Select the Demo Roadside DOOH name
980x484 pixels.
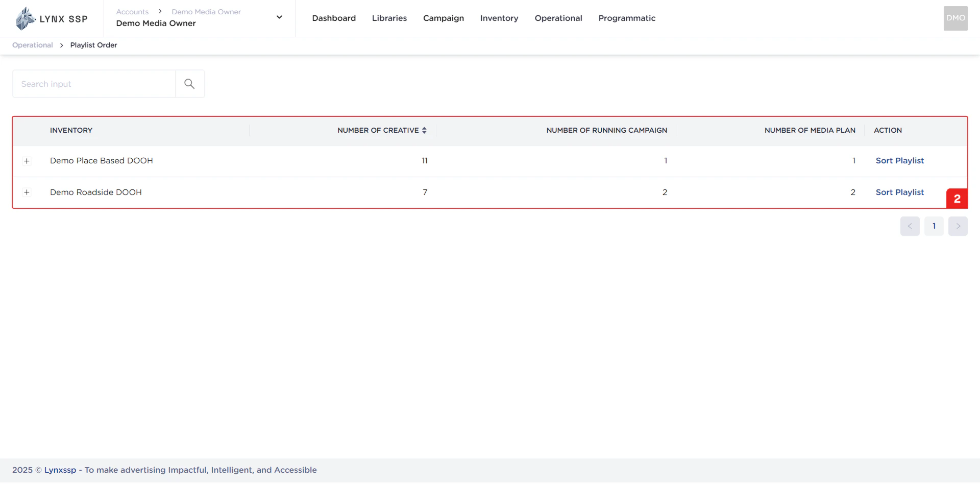tap(96, 192)
